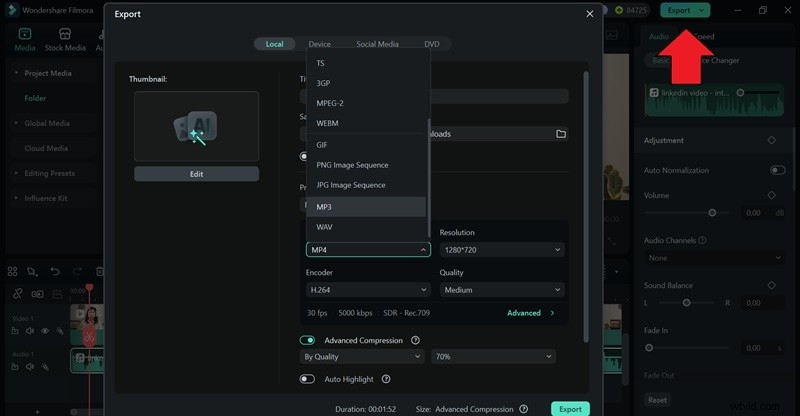Click the Volume slider handle
Screen dimensions: 800x416
coord(712,213)
